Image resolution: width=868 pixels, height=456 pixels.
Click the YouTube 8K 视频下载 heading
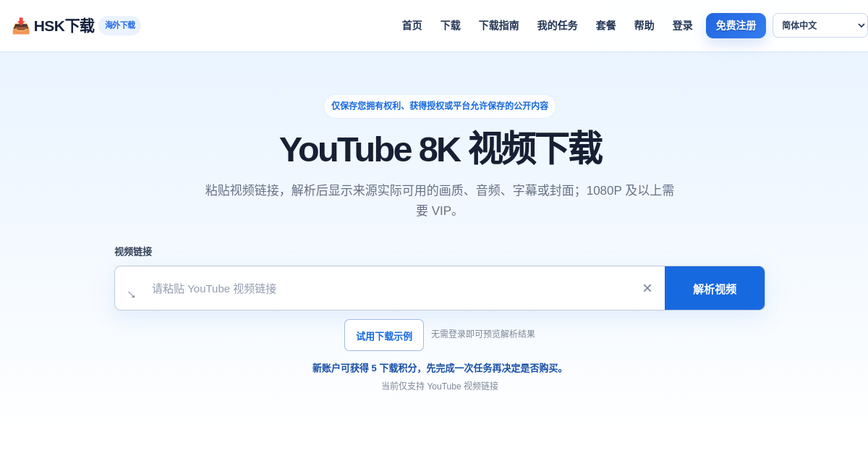point(440,149)
